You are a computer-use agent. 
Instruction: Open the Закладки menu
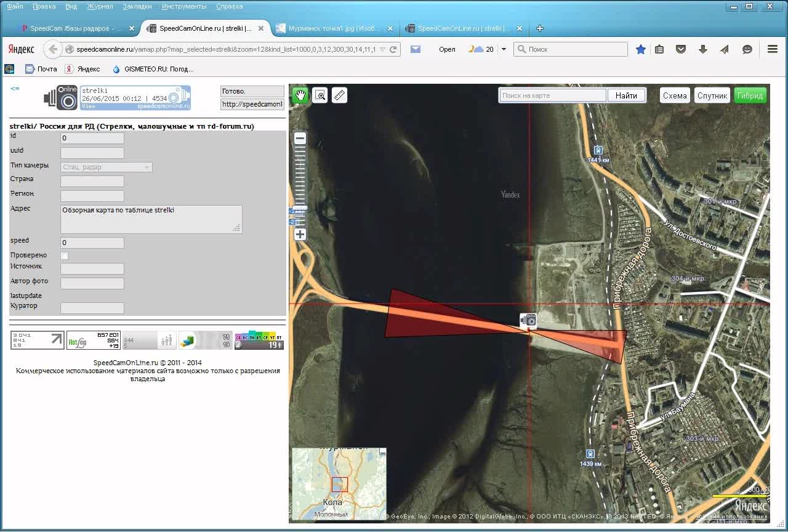pyautogui.click(x=137, y=6)
